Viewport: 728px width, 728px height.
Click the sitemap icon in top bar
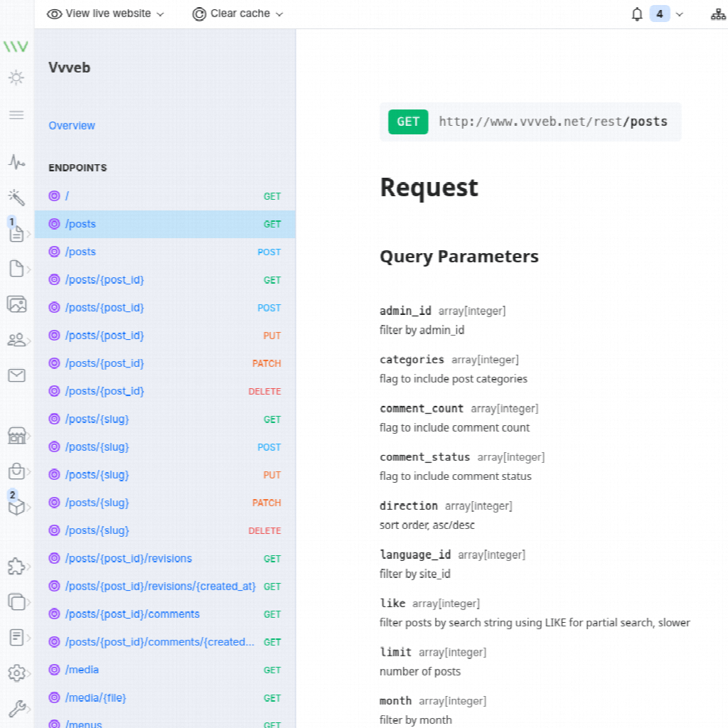point(718,14)
